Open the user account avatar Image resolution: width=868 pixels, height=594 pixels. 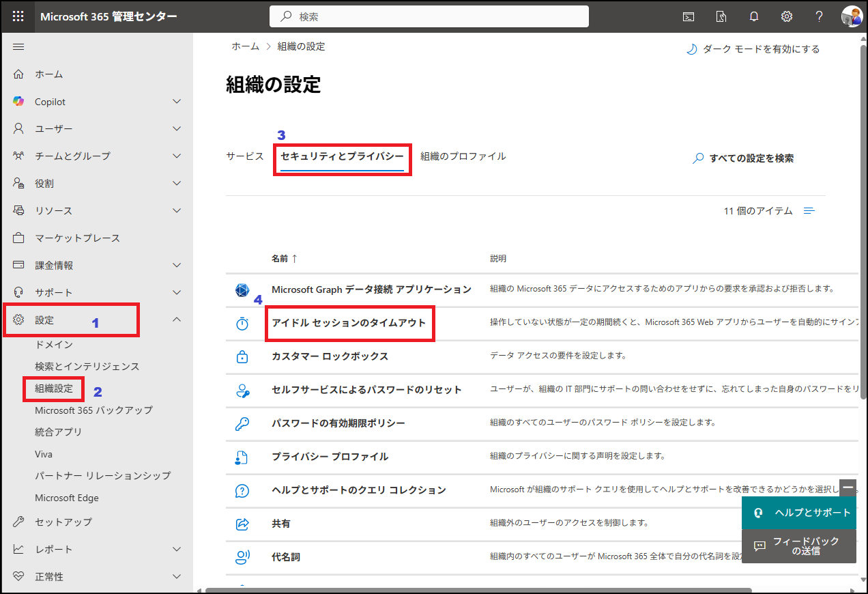[852, 16]
